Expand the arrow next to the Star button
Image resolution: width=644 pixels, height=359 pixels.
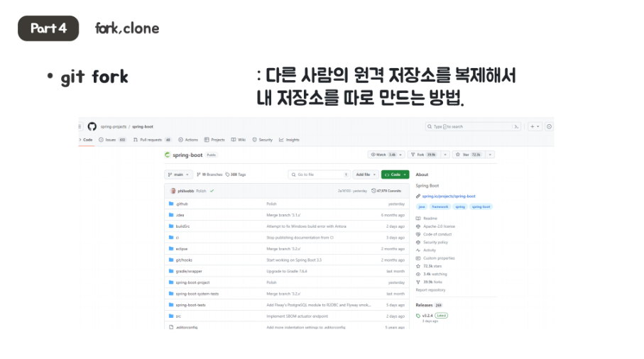[490, 155]
